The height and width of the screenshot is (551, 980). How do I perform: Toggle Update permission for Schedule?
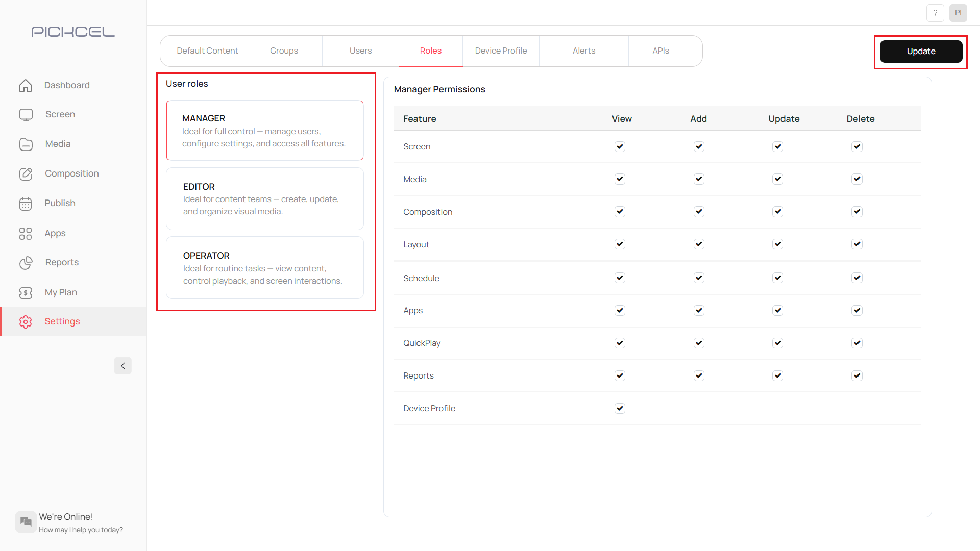click(x=777, y=278)
